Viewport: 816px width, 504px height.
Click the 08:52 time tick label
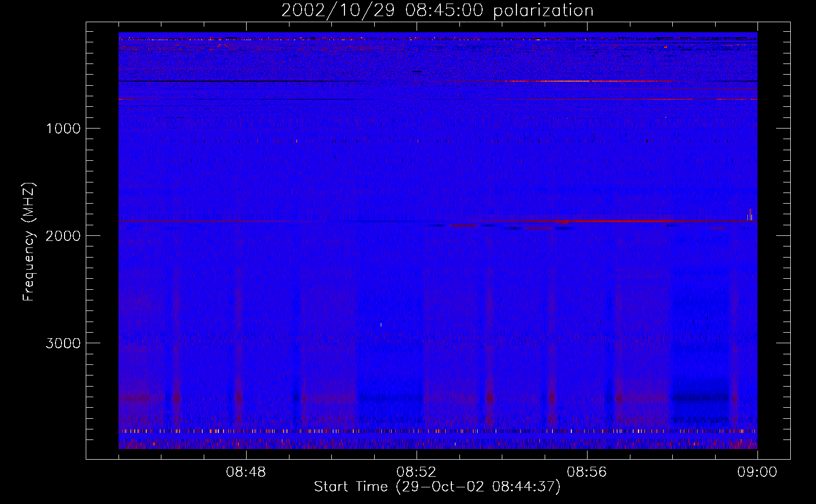click(417, 472)
